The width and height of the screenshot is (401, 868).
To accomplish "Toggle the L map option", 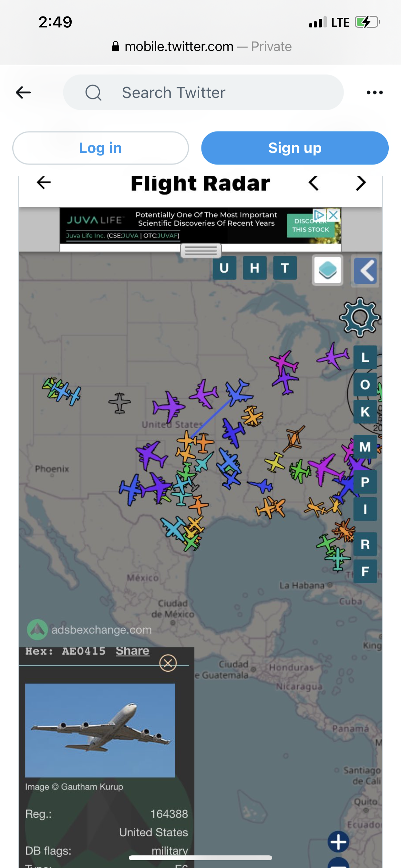I will [x=365, y=357].
